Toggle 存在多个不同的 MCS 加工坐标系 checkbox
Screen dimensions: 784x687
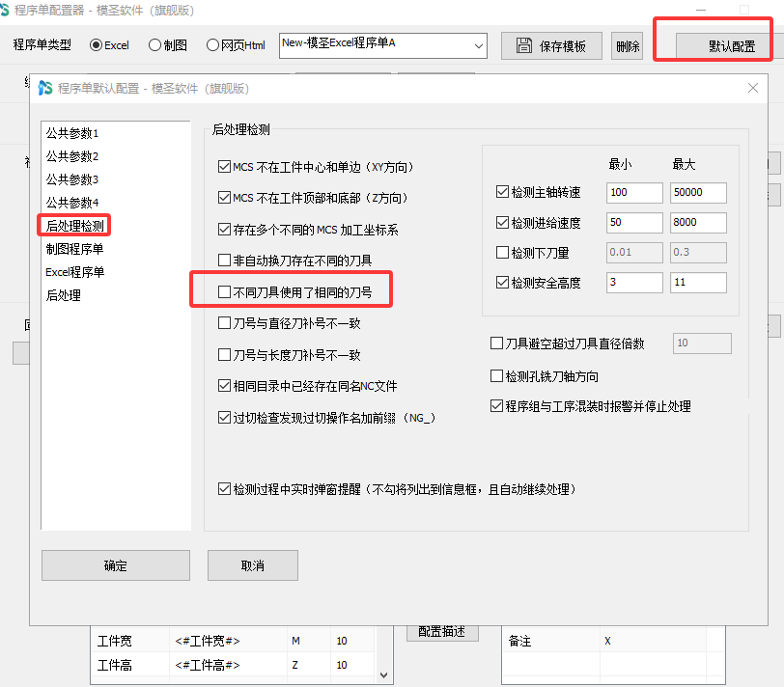224,230
